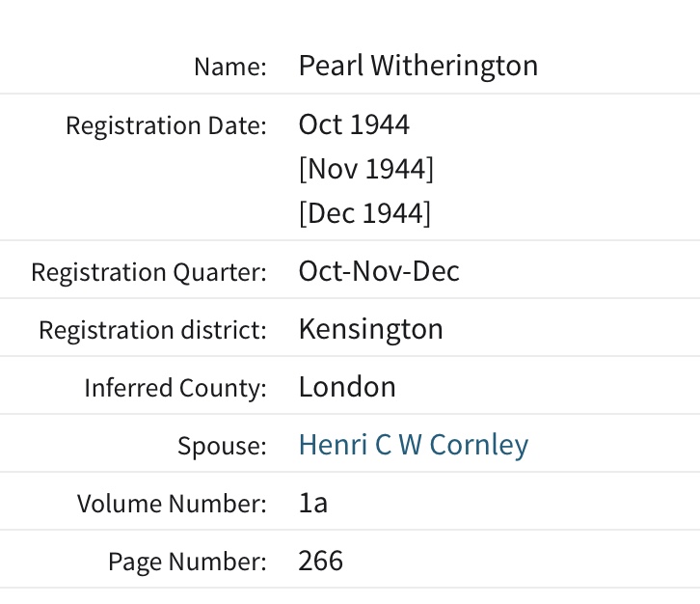Click the Inferred County label
Image resolution: width=700 pixels, height=604 pixels.
175,388
